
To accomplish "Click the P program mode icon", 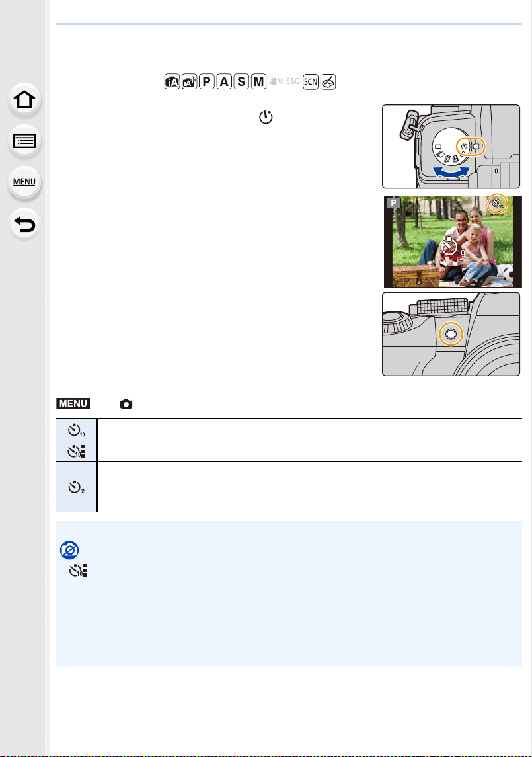I will [x=207, y=81].
